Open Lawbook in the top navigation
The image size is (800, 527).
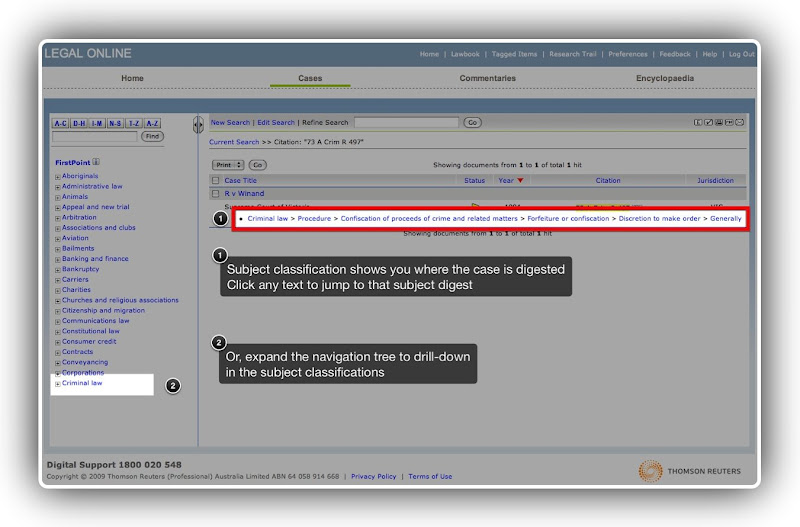[x=465, y=54]
